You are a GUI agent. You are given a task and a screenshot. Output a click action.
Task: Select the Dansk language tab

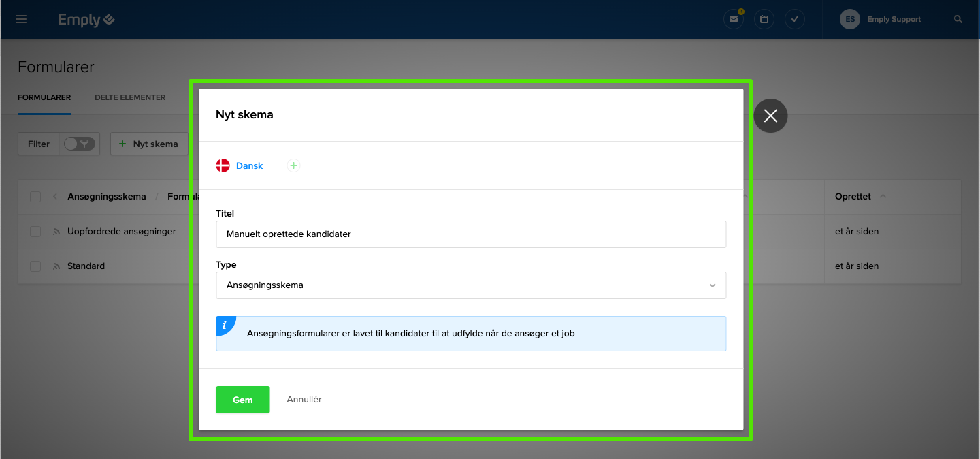[x=249, y=165]
